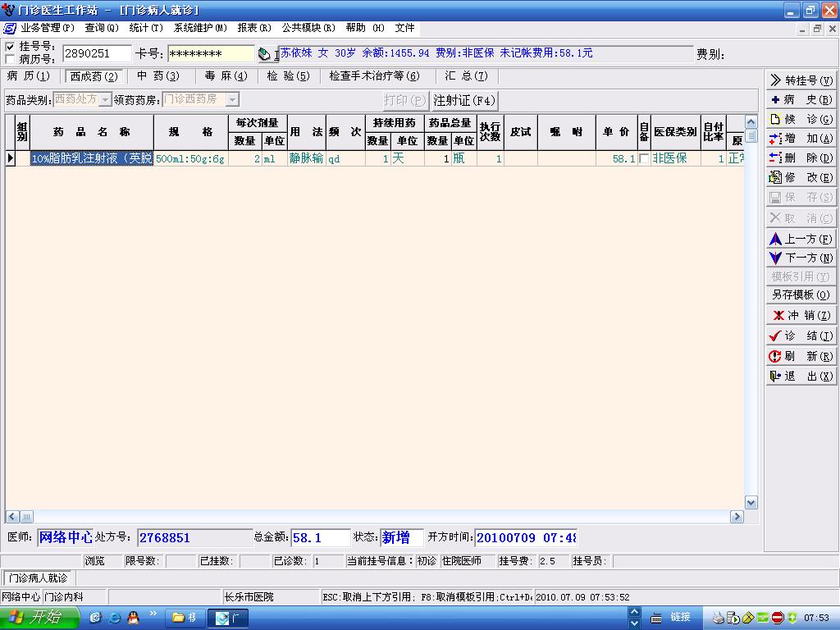The width and height of the screenshot is (840, 630).
Task: Open the 统计 menu
Action: 146,28
